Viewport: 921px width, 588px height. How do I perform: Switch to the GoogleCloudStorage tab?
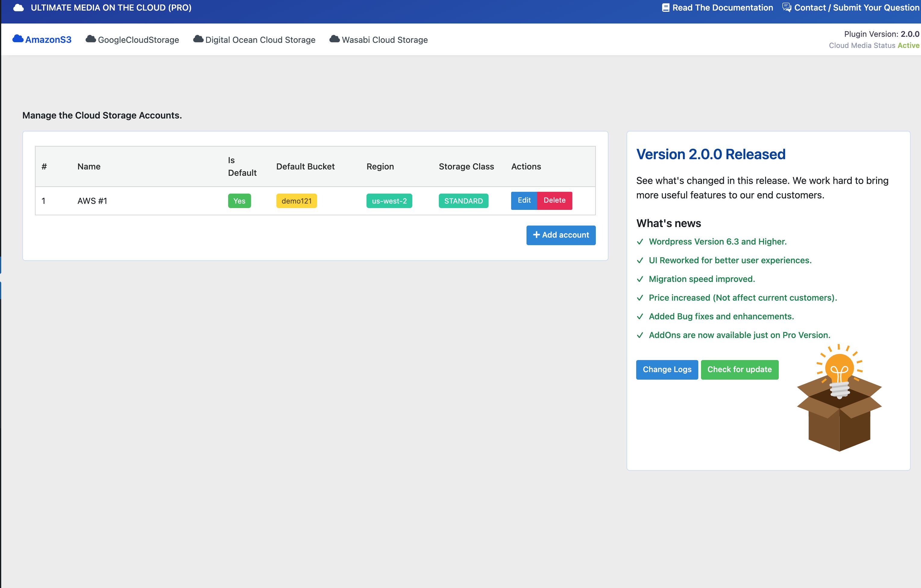pos(138,40)
